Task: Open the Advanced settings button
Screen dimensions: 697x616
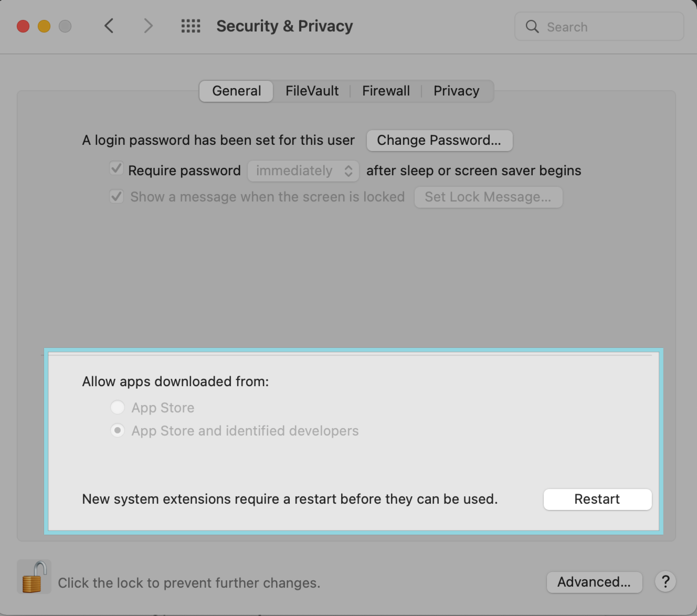Action: (594, 582)
